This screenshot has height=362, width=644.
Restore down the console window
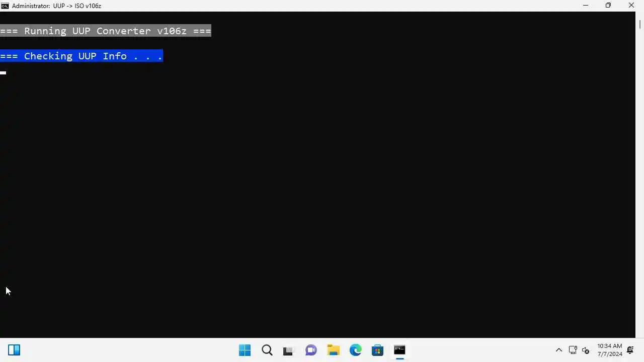608,6
